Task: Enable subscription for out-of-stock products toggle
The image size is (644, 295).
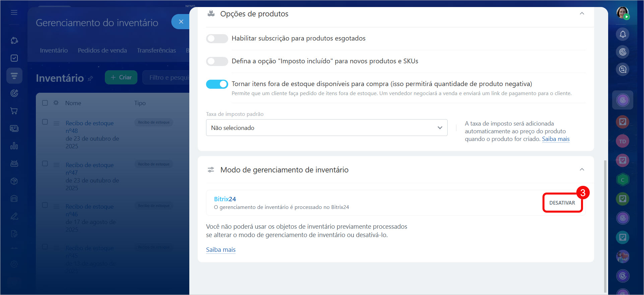Action: click(x=217, y=39)
